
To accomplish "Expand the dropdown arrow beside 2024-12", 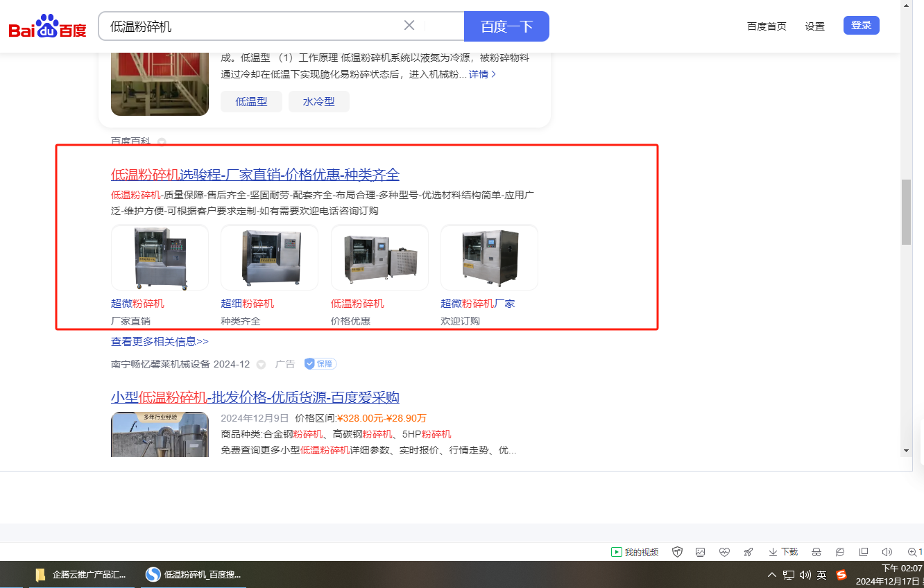I will click(261, 364).
